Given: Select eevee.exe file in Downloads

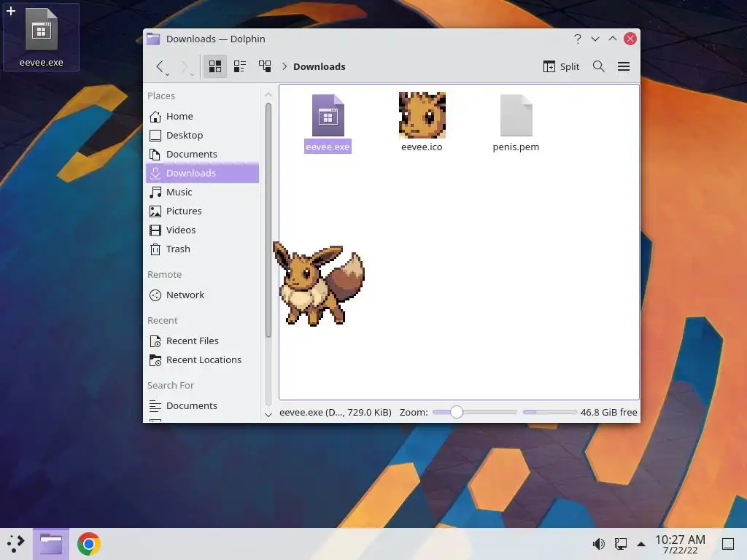Looking at the screenshot, I should 328,116.
